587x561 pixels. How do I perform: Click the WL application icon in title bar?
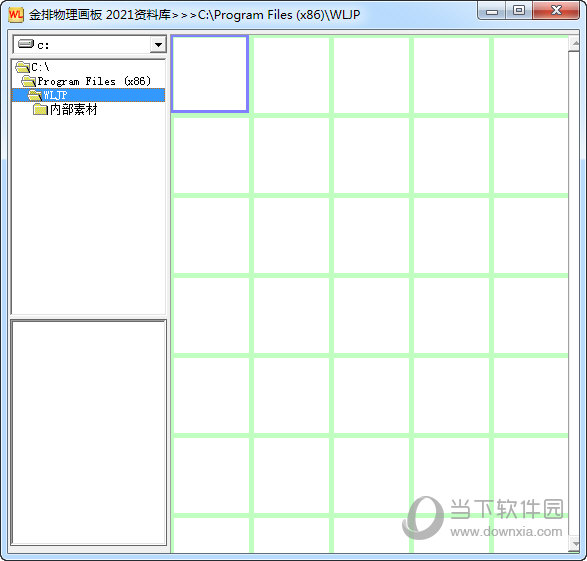[16, 15]
